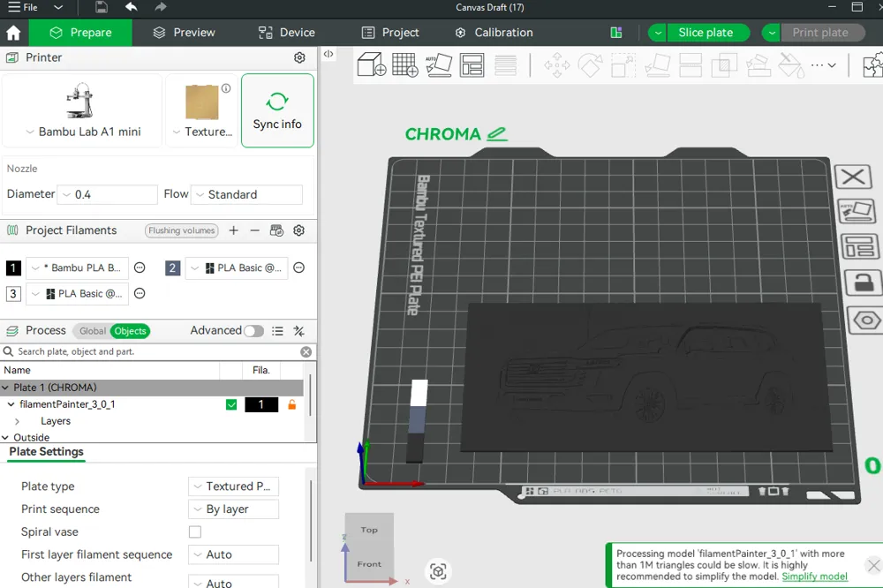This screenshot has width=883, height=588.
Task: Click filament 2 color swatch
Action: (x=173, y=268)
